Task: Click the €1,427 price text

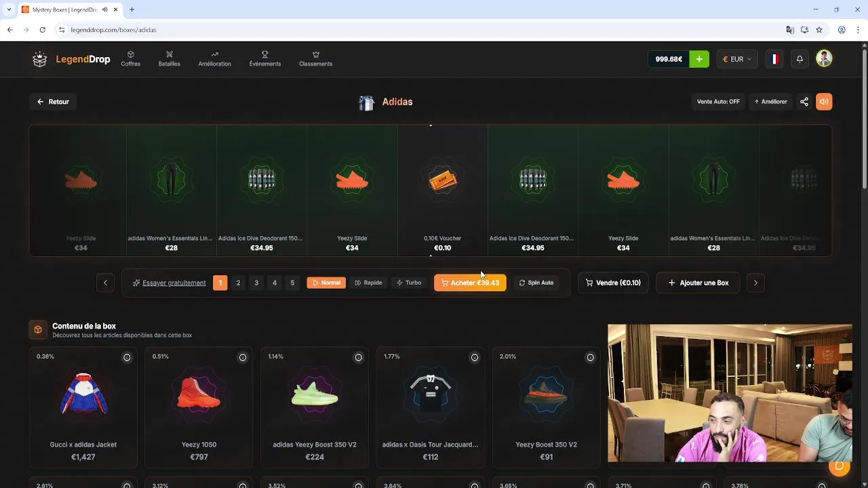Action: tap(83, 457)
